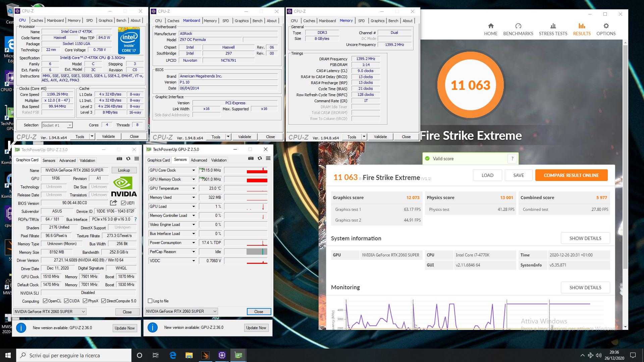
Task: Open 3DMark Stress Tests section
Action: [553, 29]
